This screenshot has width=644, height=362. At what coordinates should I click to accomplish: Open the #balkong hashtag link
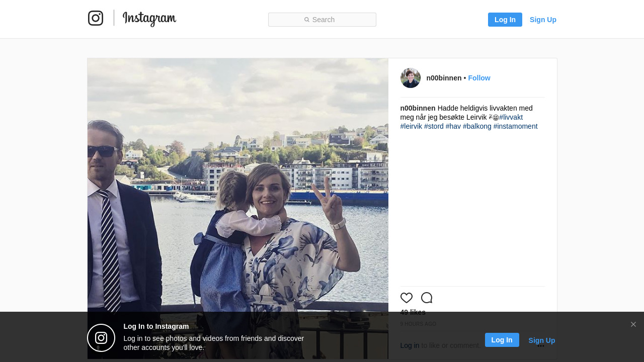[x=477, y=126]
